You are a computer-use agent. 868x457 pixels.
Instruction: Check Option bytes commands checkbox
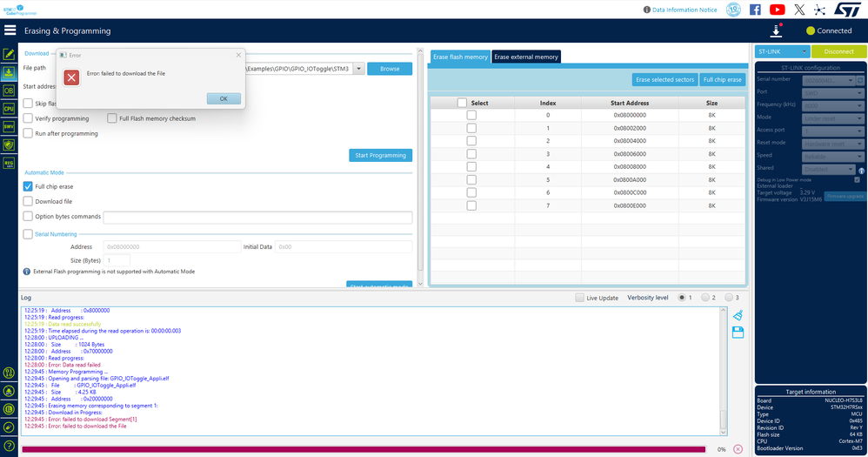pyautogui.click(x=28, y=216)
